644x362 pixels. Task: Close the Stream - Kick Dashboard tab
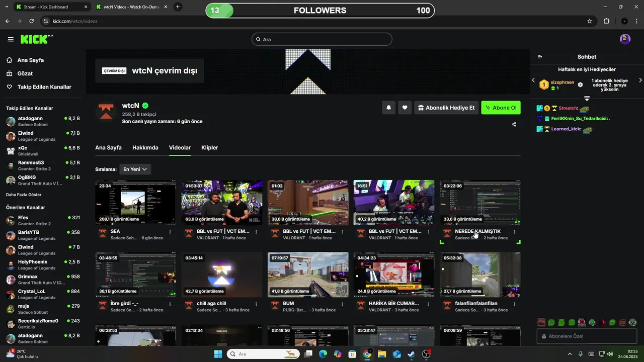pyautogui.click(x=86, y=7)
